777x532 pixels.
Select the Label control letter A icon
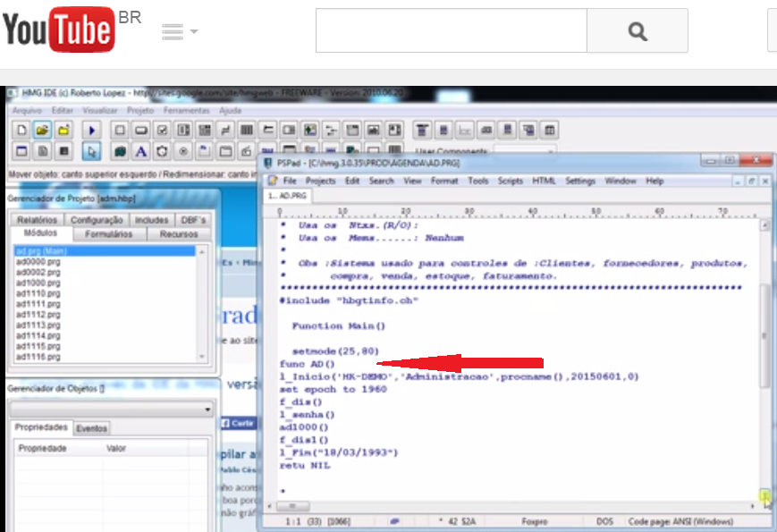click(141, 151)
